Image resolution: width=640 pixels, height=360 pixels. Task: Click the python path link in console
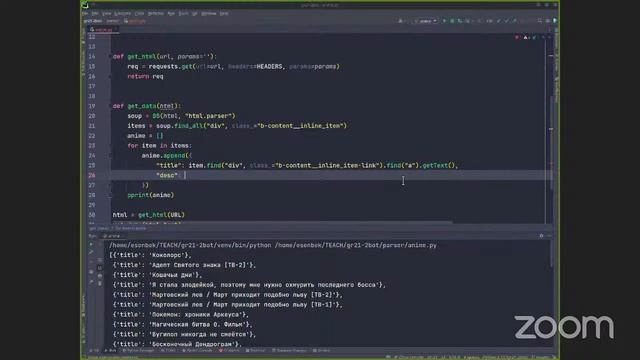pyautogui.click(x=190, y=245)
